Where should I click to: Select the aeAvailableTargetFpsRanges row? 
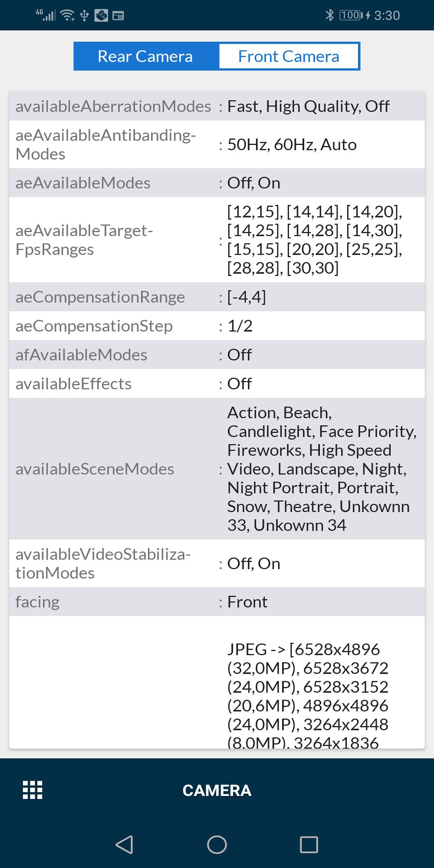point(217,240)
